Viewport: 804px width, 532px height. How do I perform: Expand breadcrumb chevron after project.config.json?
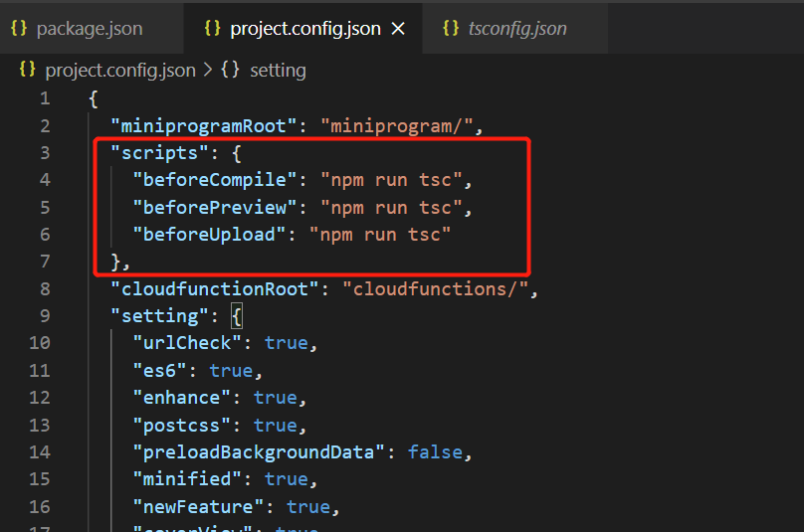208,70
